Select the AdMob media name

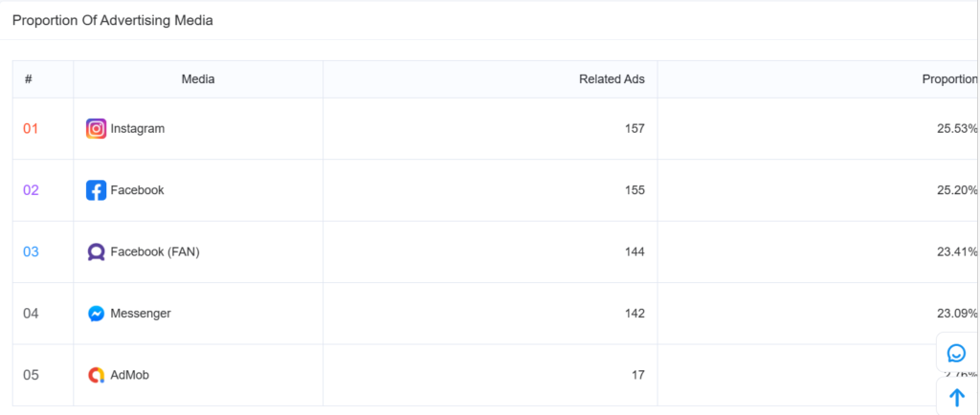pyautogui.click(x=130, y=375)
